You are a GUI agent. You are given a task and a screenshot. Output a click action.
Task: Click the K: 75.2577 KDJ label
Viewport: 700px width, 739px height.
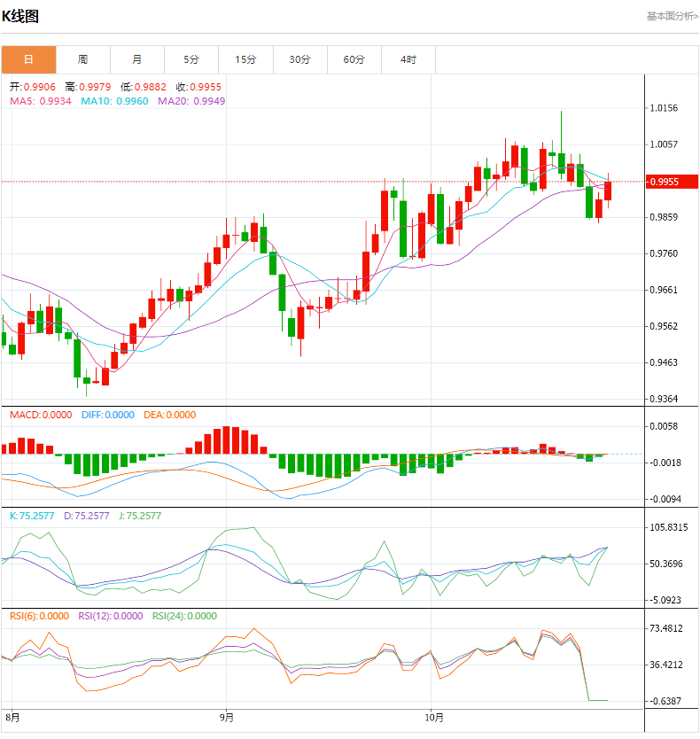tap(30, 515)
